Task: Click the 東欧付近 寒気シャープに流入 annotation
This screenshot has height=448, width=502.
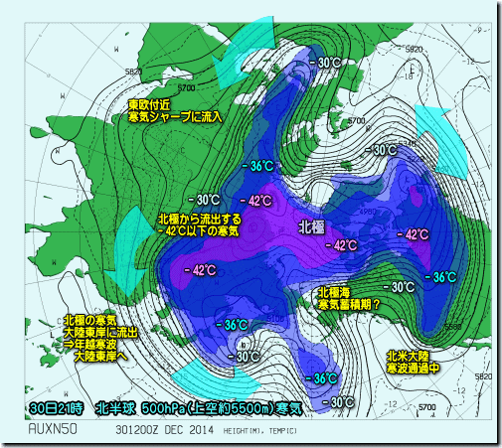Action: click(175, 111)
